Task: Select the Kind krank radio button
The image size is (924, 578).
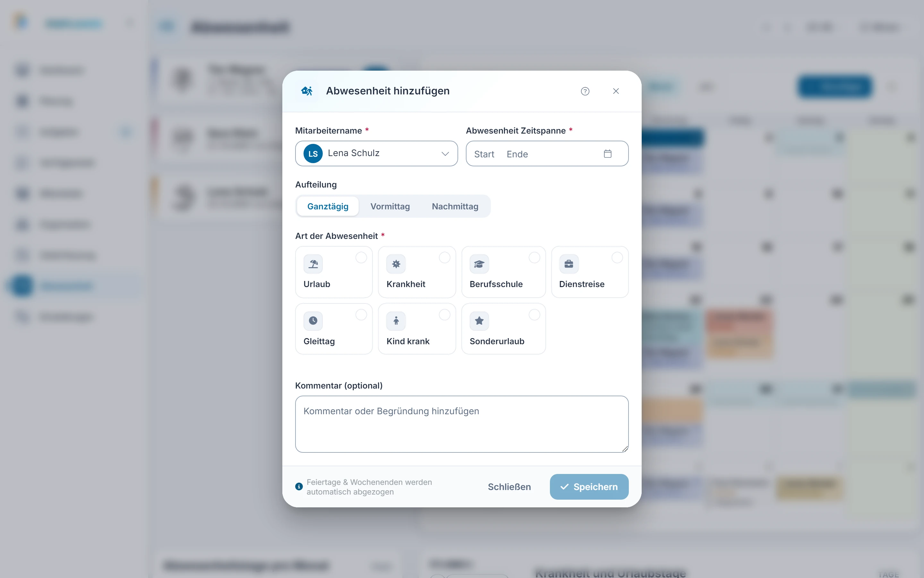Action: pyautogui.click(x=444, y=315)
